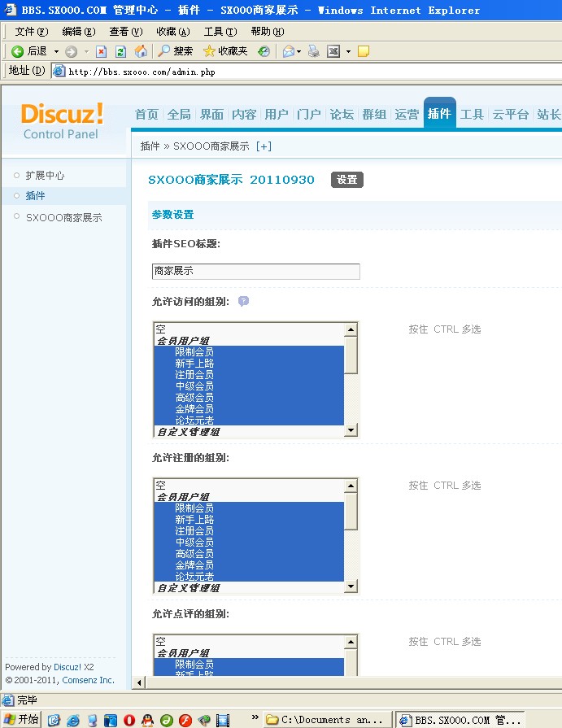Click scroll-up arrow of 允许访问的组别 list
The width and height of the screenshot is (562, 728).
coord(351,329)
